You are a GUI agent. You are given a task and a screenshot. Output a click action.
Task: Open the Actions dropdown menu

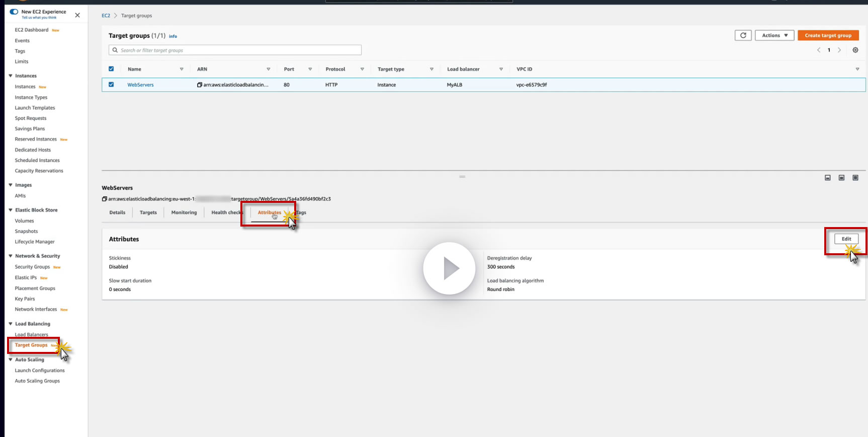tap(774, 35)
